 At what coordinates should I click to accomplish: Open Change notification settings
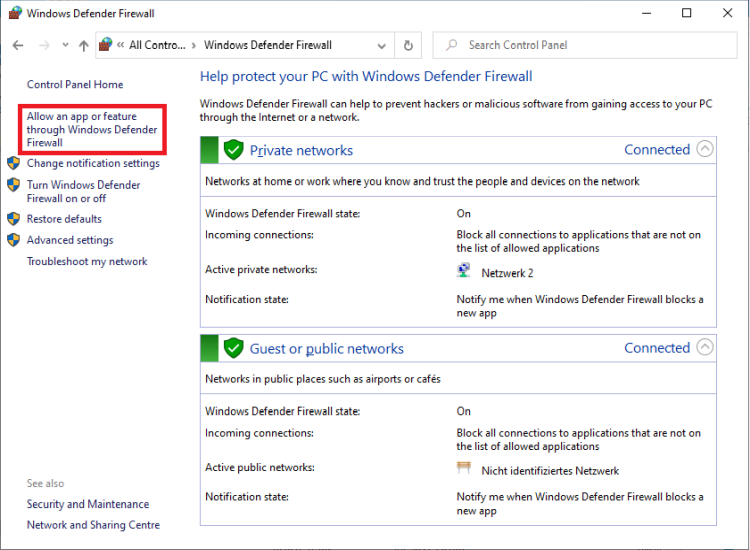[x=93, y=164]
